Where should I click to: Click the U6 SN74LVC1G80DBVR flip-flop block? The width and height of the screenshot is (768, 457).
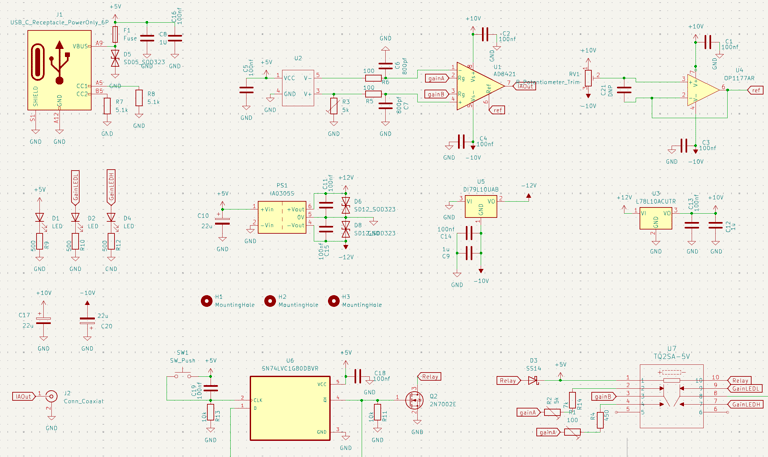290,408
